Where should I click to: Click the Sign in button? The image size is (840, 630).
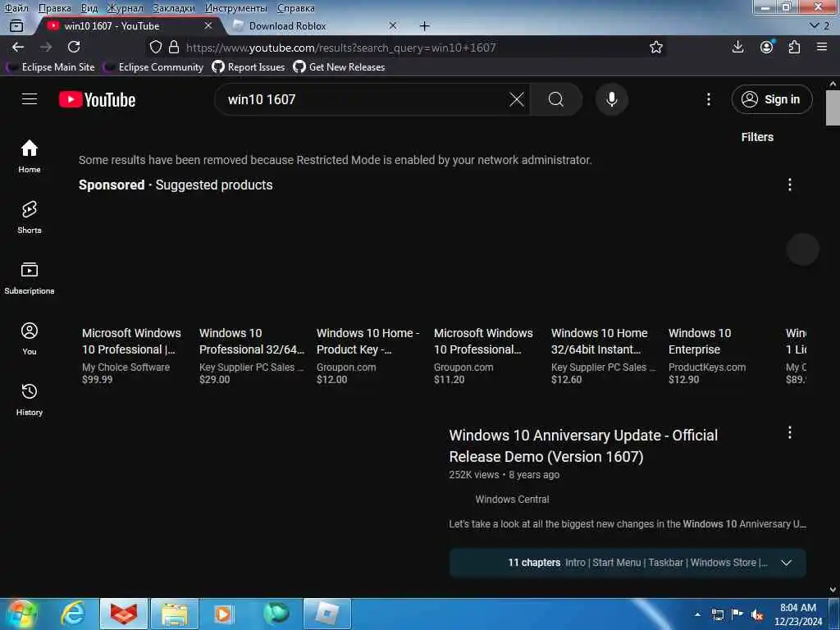(x=771, y=99)
